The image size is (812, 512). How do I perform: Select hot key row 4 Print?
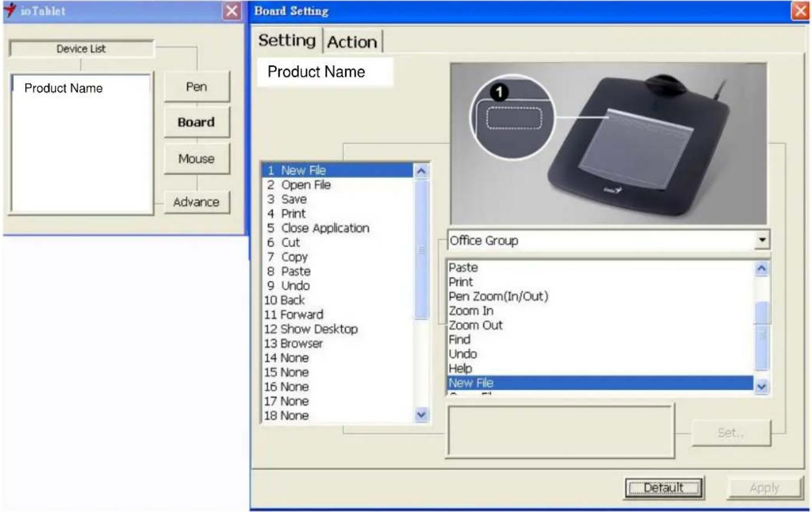click(338, 214)
